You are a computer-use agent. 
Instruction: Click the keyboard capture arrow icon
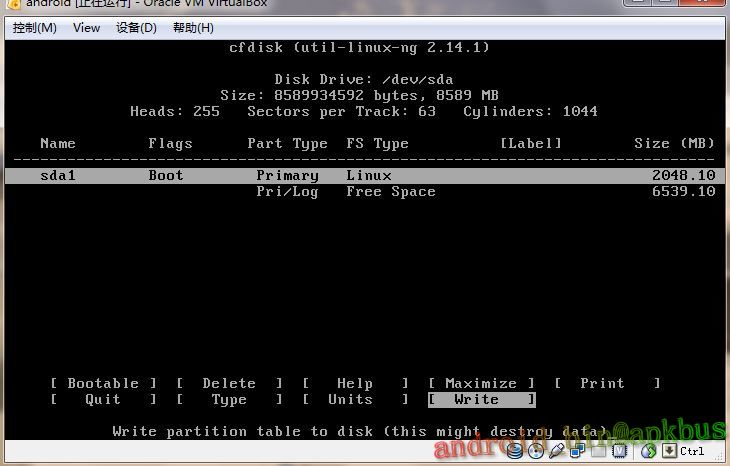669,451
